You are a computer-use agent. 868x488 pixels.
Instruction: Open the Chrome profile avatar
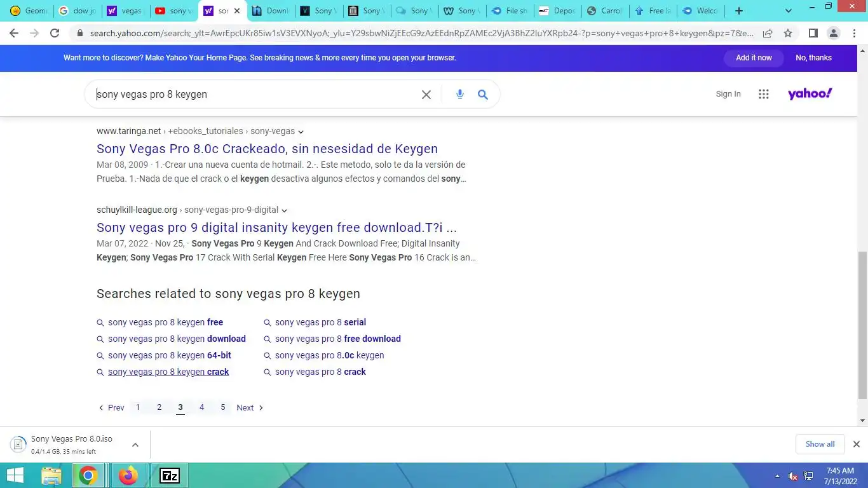tap(834, 33)
